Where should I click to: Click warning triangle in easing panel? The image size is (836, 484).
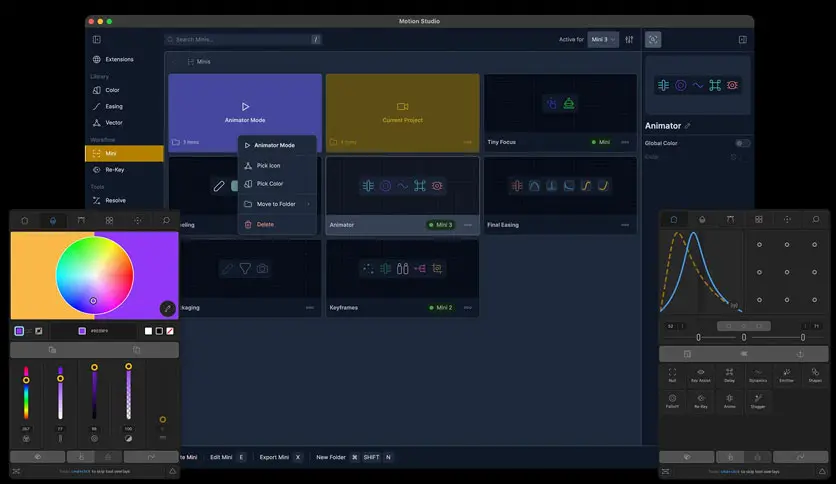coord(822,472)
